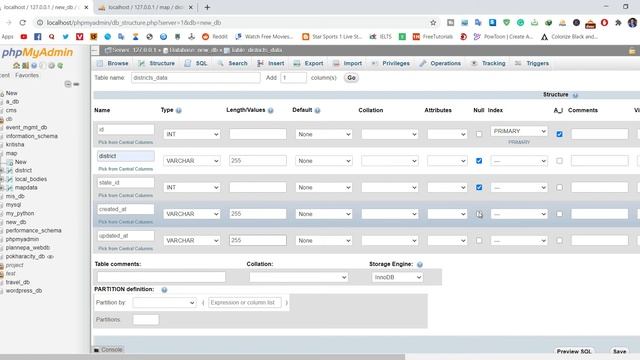Reload navigation panel green icon

coord(60,65)
